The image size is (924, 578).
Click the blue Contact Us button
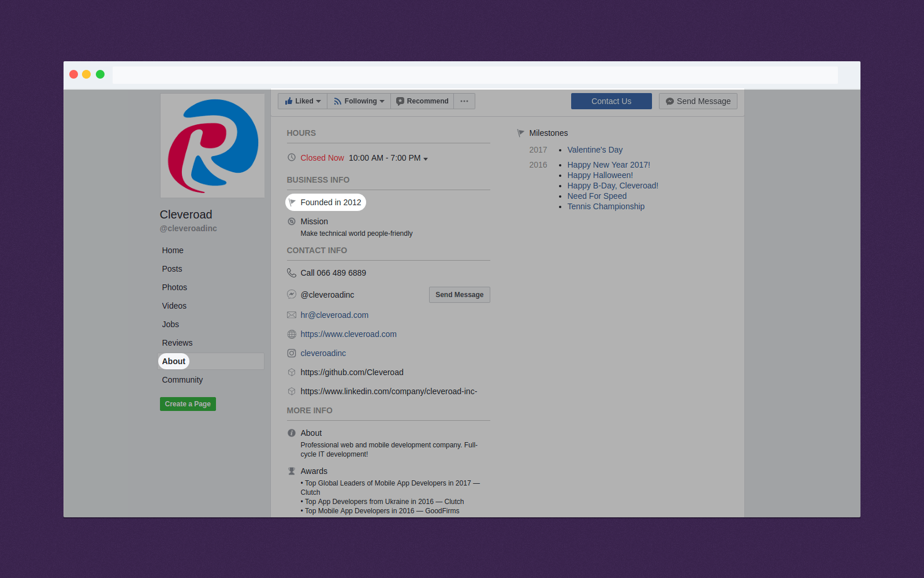(x=611, y=101)
